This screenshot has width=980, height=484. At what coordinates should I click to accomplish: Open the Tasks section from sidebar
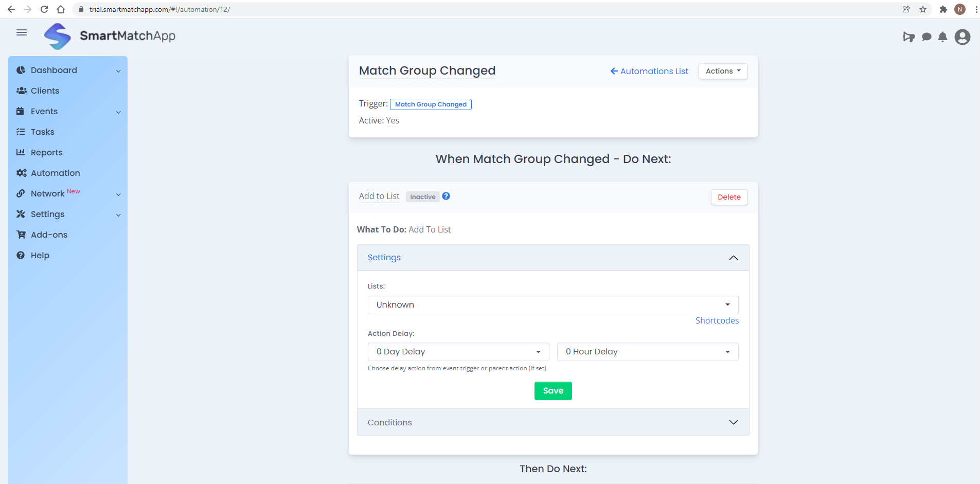(x=42, y=132)
